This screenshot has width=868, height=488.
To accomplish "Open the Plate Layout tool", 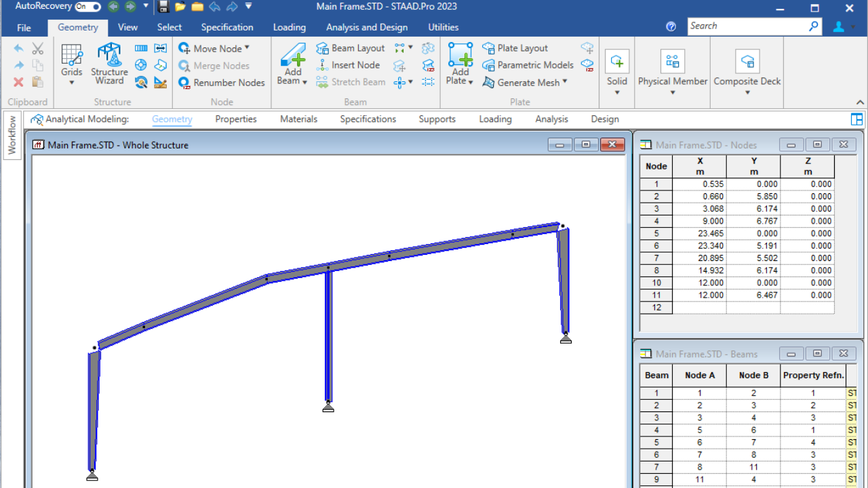I will (515, 48).
